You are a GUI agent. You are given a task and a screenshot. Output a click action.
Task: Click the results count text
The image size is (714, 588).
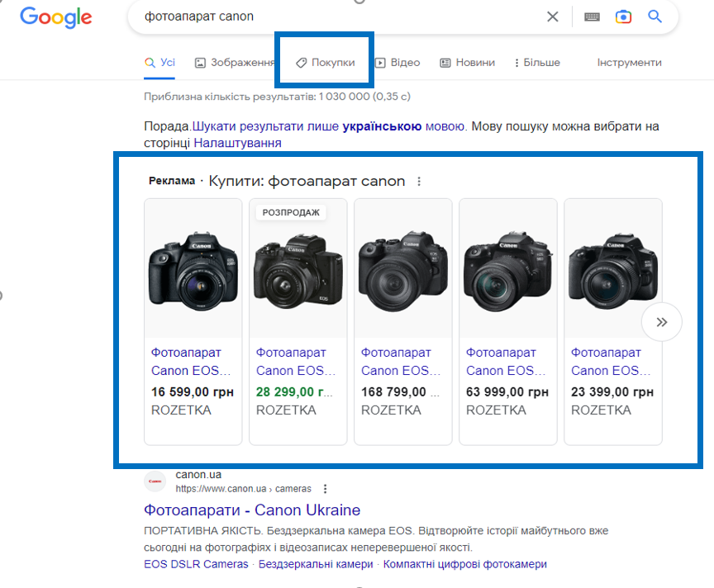277,97
